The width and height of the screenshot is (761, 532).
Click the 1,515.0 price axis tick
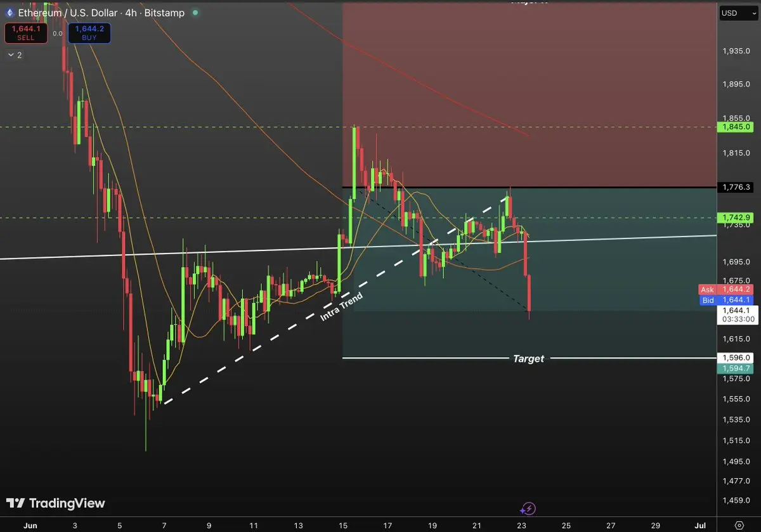(x=736, y=441)
